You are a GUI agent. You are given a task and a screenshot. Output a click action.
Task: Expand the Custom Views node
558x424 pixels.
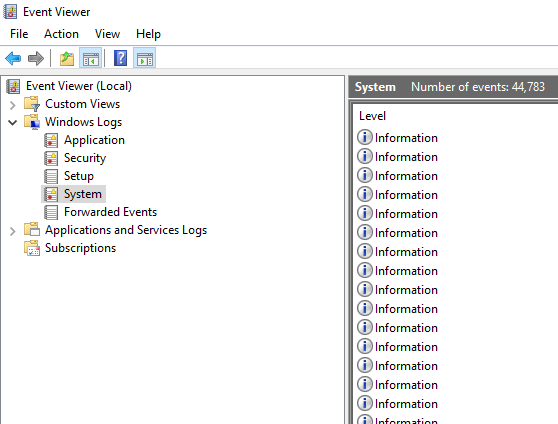tap(12, 105)
